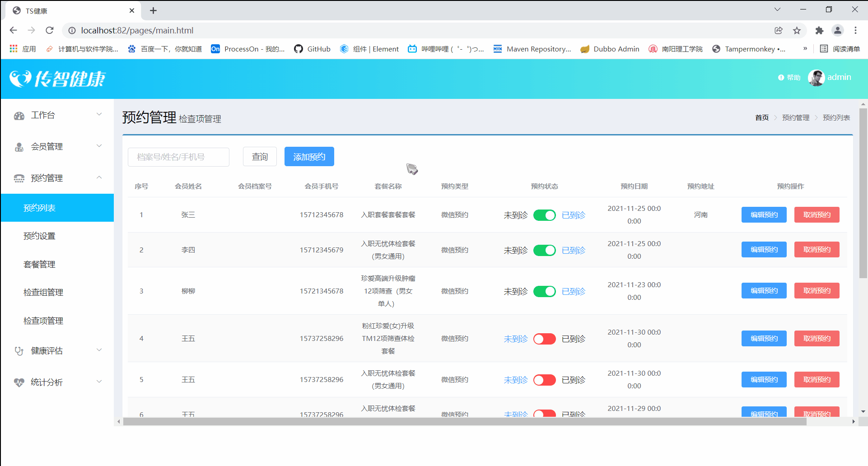Select the 工作台 dashboard icon in sidebar
This screenshot has height=466, width=868.
[19, 115]
